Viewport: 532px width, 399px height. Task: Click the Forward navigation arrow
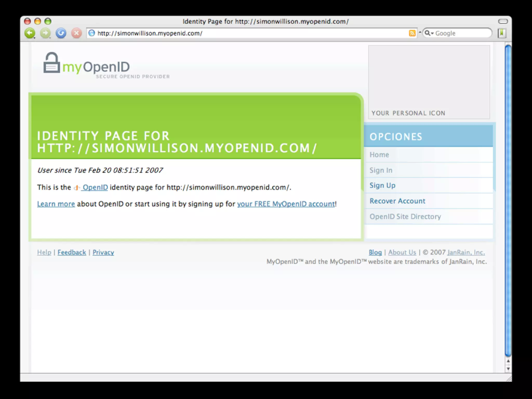pos(45,33)
